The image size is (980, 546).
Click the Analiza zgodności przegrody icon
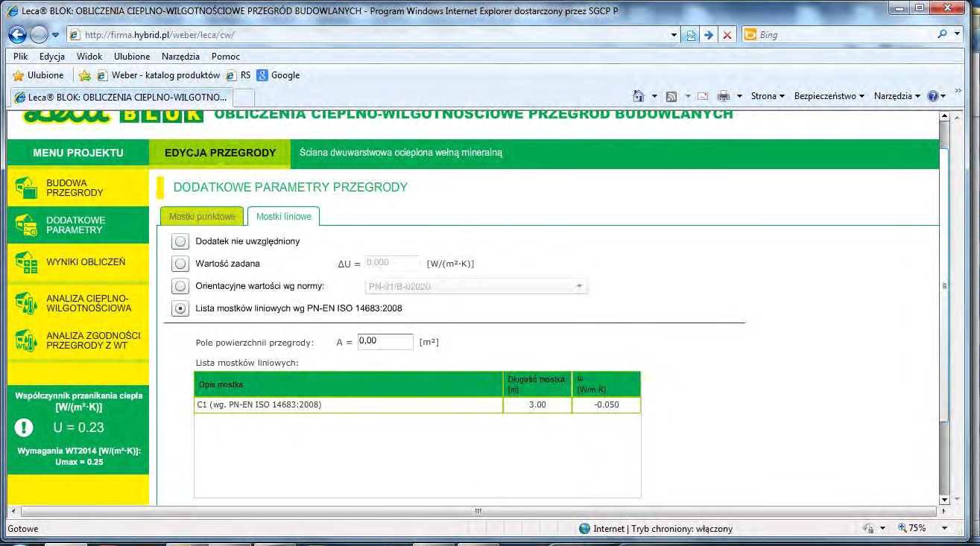click(26, 340)
